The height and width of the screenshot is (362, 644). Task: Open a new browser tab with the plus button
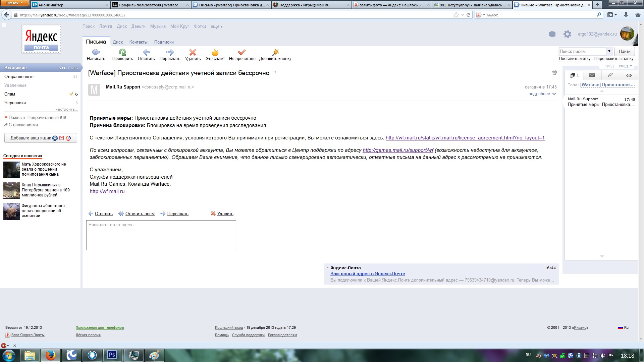tap(597, 5)
